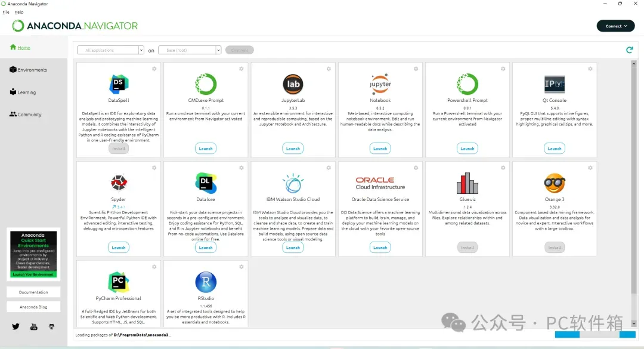Screen dimensions: 644x349
Task: Click the Powershell Prompt icon
Action: tap(467, 84)
